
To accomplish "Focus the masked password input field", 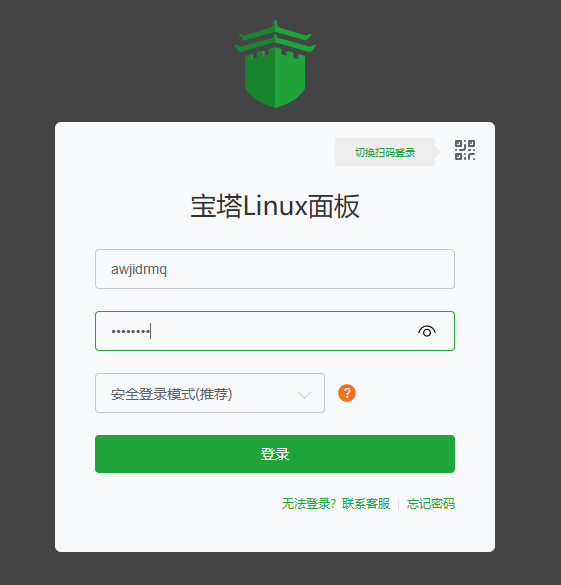I will click(275, 331).
